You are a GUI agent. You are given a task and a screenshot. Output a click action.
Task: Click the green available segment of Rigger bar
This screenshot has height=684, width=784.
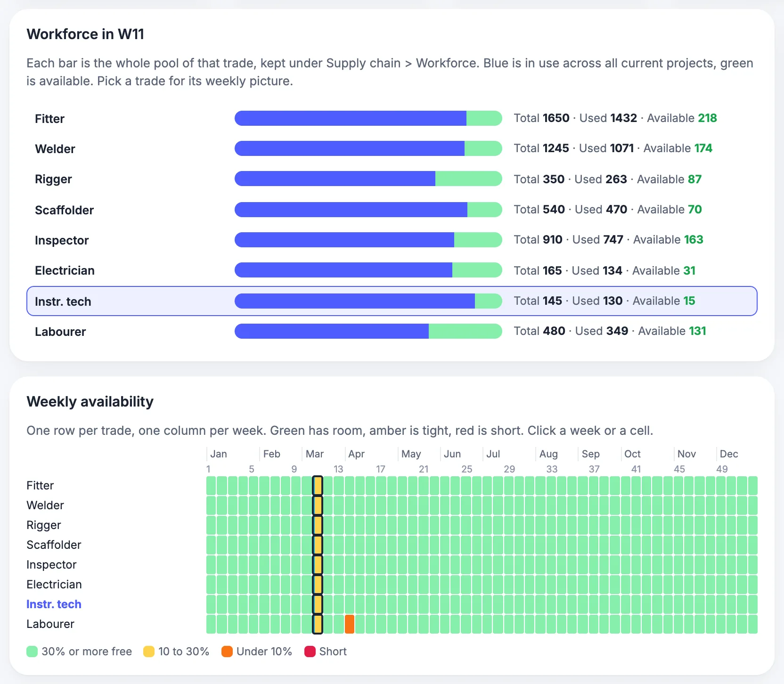[469, 179]
